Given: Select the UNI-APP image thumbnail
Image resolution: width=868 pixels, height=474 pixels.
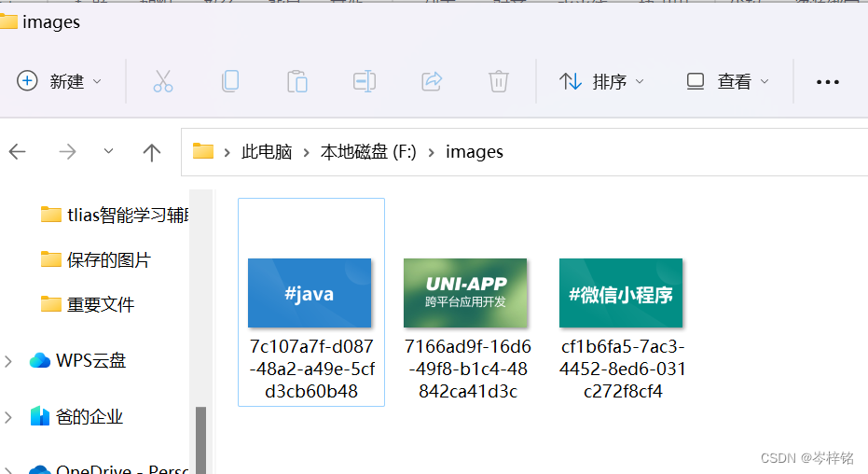Looking at the screenshot, I should pyautogui.click(x=465, y=293).
